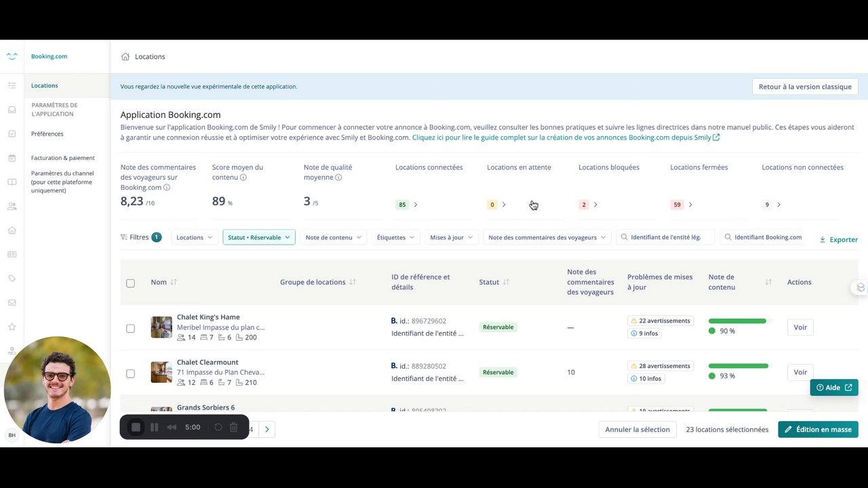Click the stop recording button
The height and width of the screenshot is (488, 868).
pos(136,427)
